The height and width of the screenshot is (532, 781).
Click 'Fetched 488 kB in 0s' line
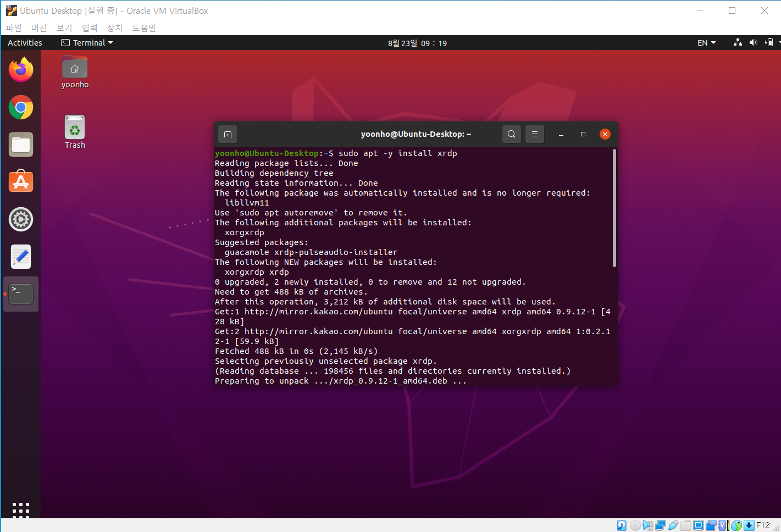pos(296,351)
